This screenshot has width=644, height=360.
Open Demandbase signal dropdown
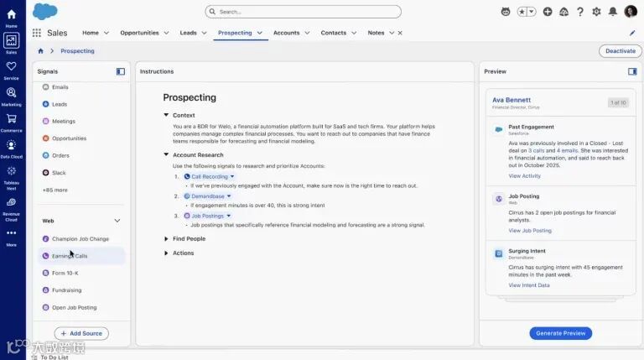point(229,196)
